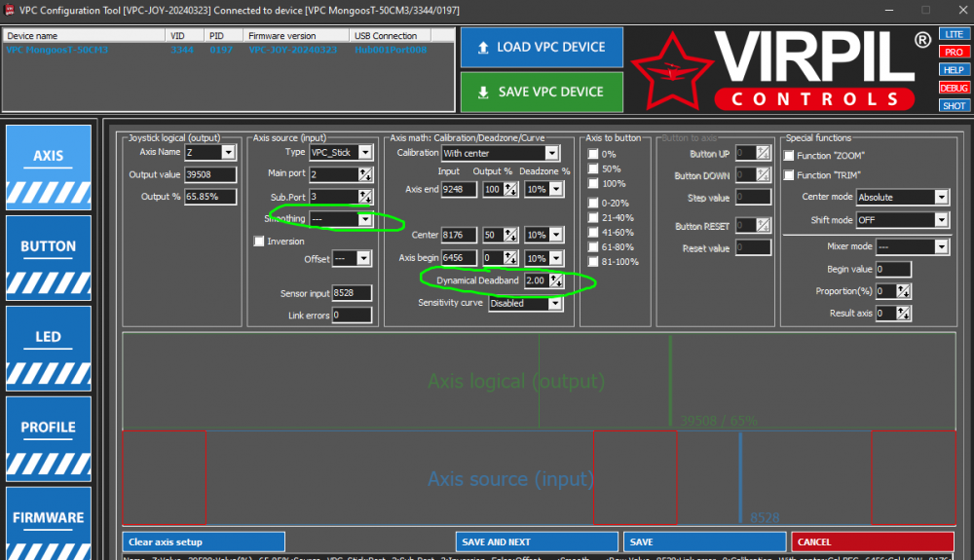Click the Axis begin Output % stepper
Screen dimensions: 974x560
click(x=510, y=258)
